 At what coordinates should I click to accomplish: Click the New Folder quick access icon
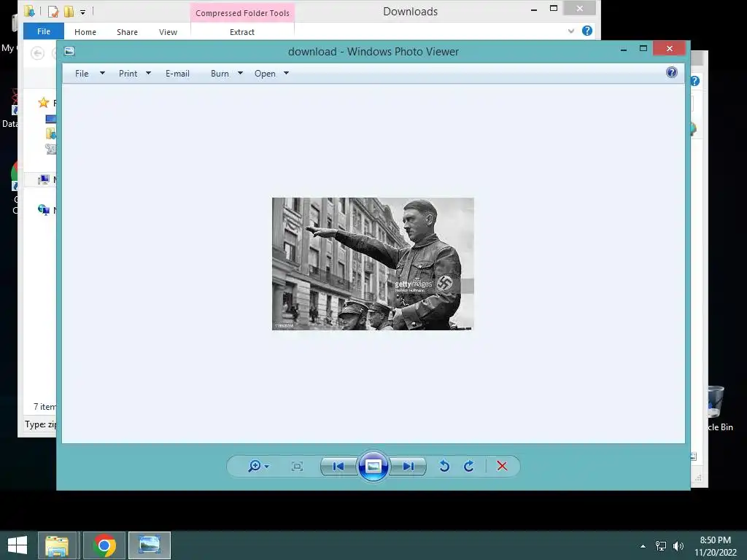pos(69,12)
